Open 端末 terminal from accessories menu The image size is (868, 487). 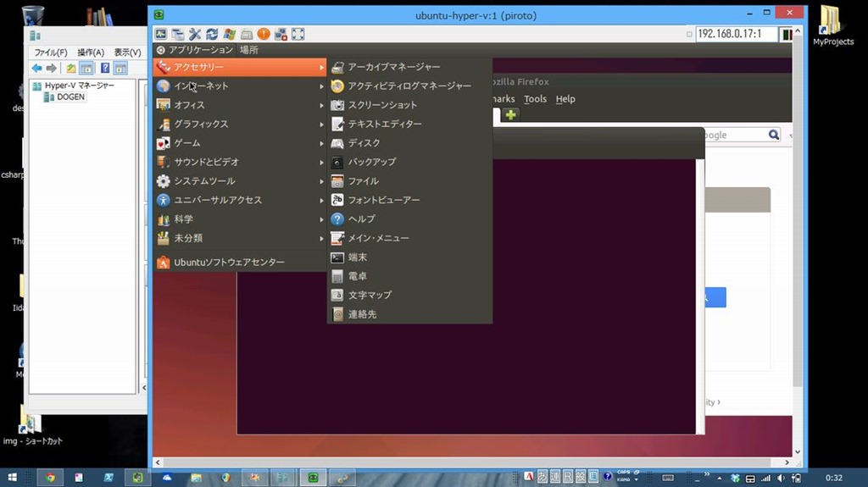(357, 257)
